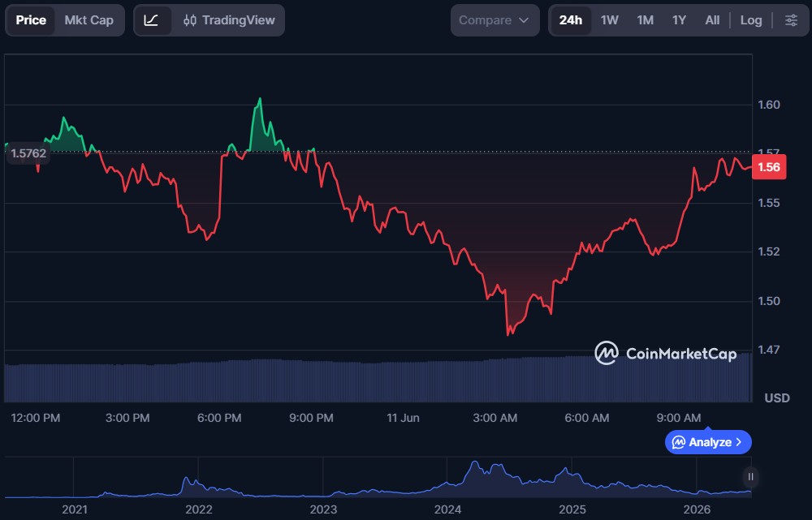Open the Compare dropdown
812x520 pixels.
[495, 20]
